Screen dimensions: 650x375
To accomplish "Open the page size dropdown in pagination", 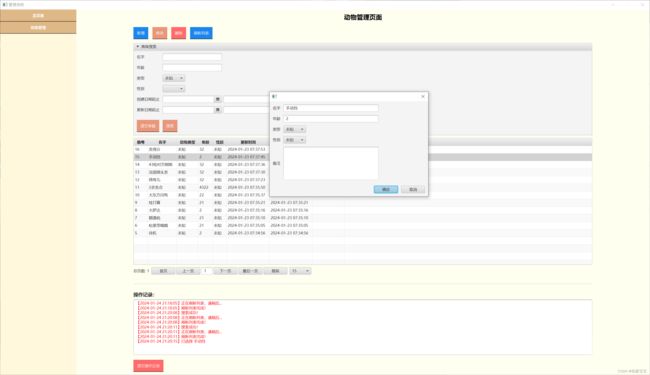I will [x=300, y=271].
